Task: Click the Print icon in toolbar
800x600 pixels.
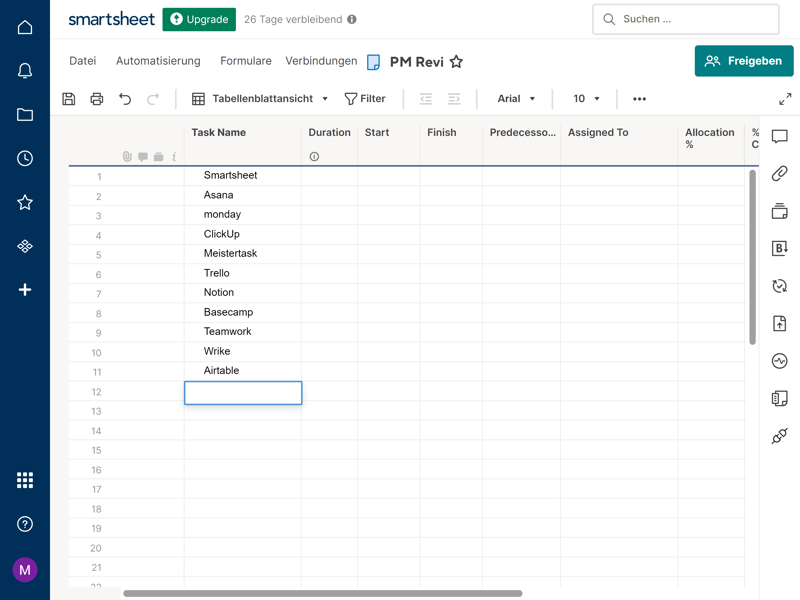Action: pyautogui.click(x=97, y=99)
